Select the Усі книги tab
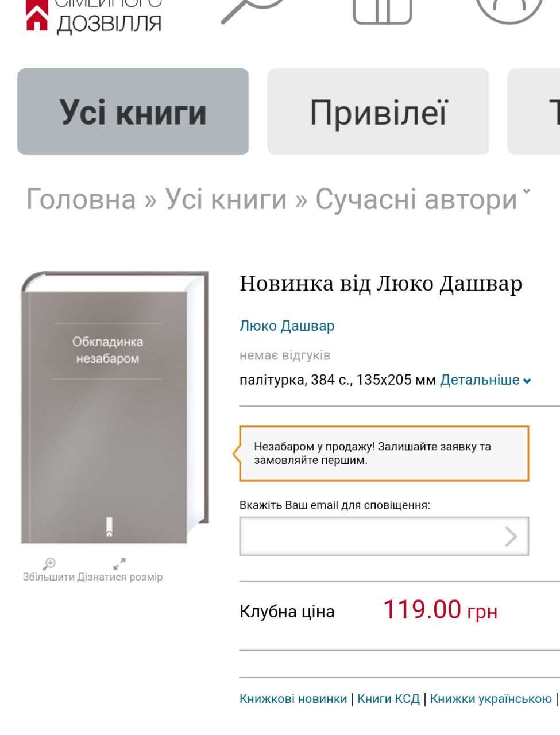560x735 pixels. (133, 111)
